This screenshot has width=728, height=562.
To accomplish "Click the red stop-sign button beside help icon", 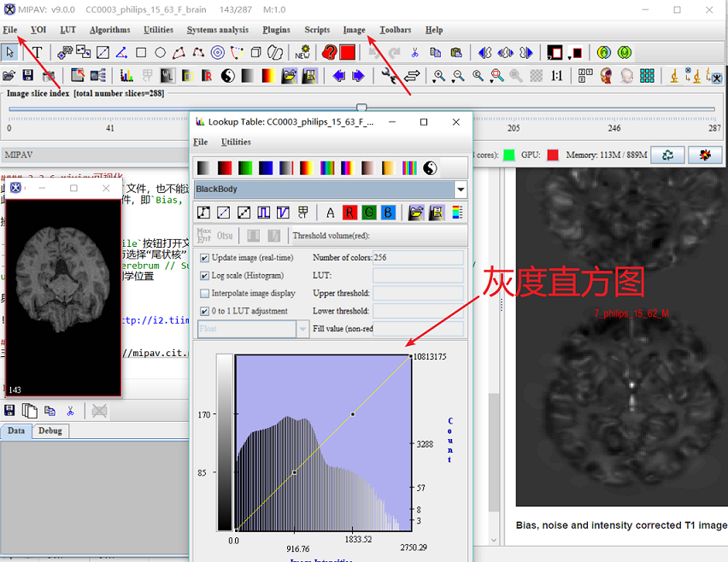I will click(347, 52).
